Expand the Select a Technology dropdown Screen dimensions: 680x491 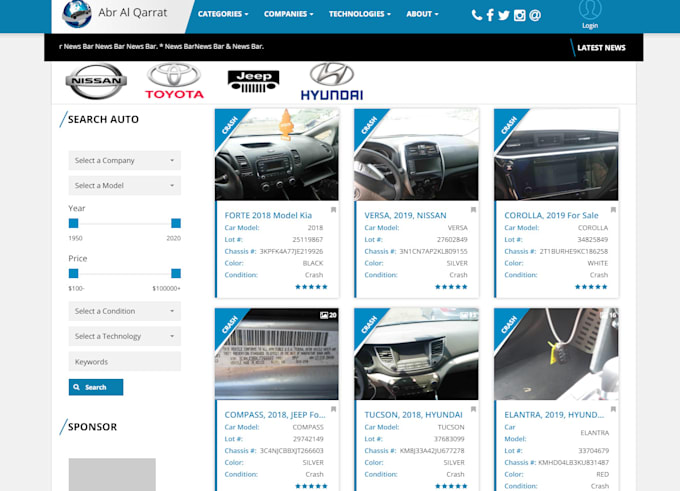[x=124, y=336]
